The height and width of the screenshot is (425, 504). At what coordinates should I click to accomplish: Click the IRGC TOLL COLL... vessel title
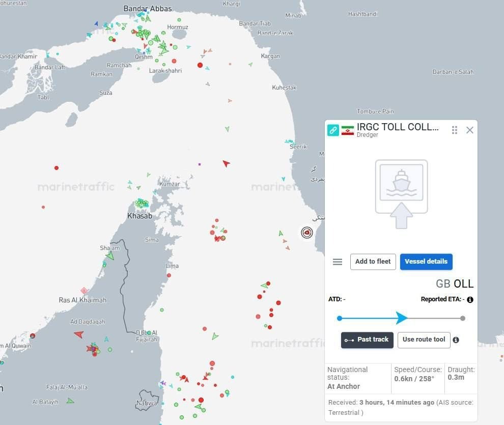coord(398,127)
